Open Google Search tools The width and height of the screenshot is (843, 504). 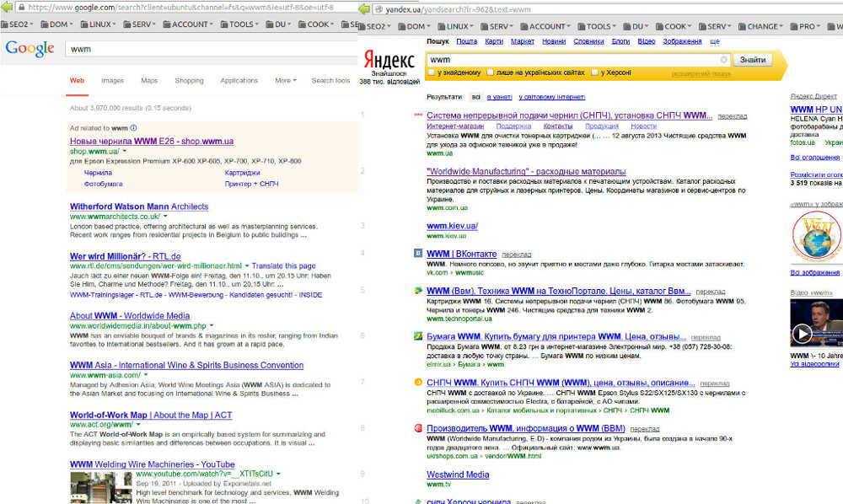coord(330,81)
